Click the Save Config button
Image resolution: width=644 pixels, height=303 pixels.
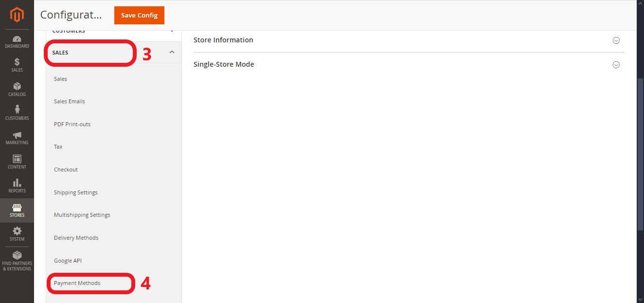click(x=139, y=15)
